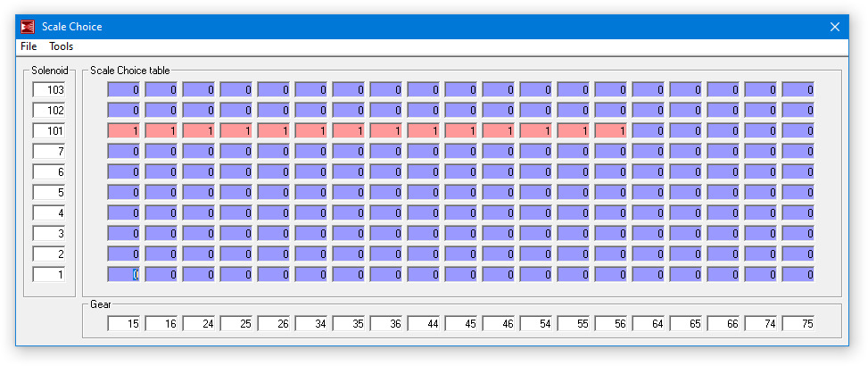The width and height of the screenshot is (868, 366).
Task: Select the Gear field showing 16
Action: tap(161, 324)
